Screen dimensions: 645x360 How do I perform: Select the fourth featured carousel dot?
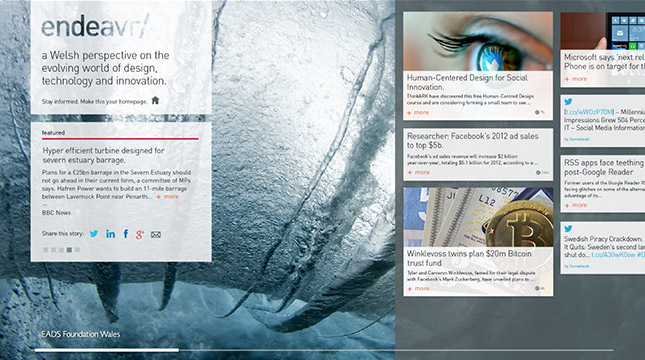69,250
